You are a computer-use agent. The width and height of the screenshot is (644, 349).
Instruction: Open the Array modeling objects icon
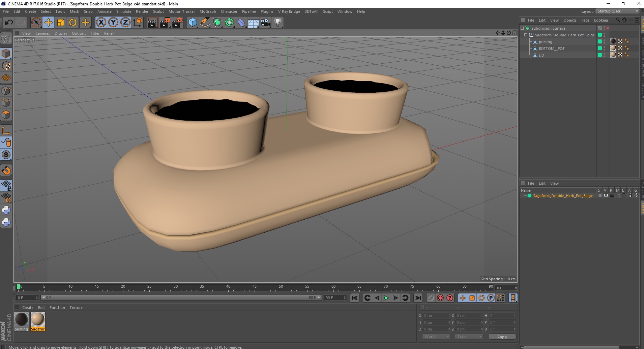click(x=229, y=23)
